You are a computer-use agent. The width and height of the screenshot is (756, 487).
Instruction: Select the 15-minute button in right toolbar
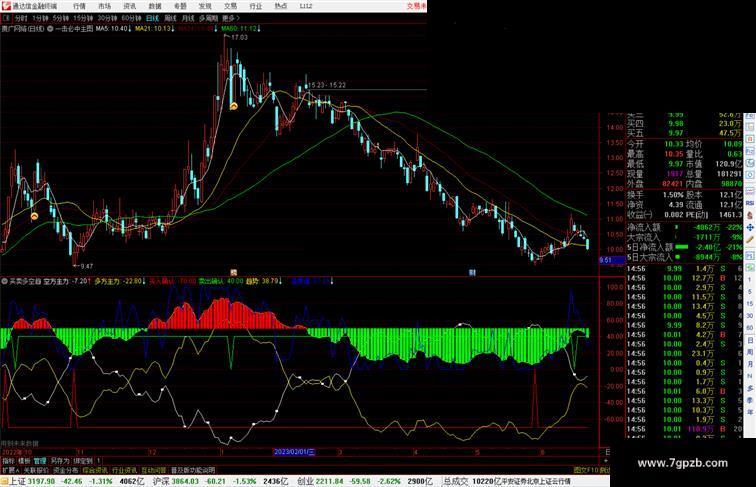750,304
